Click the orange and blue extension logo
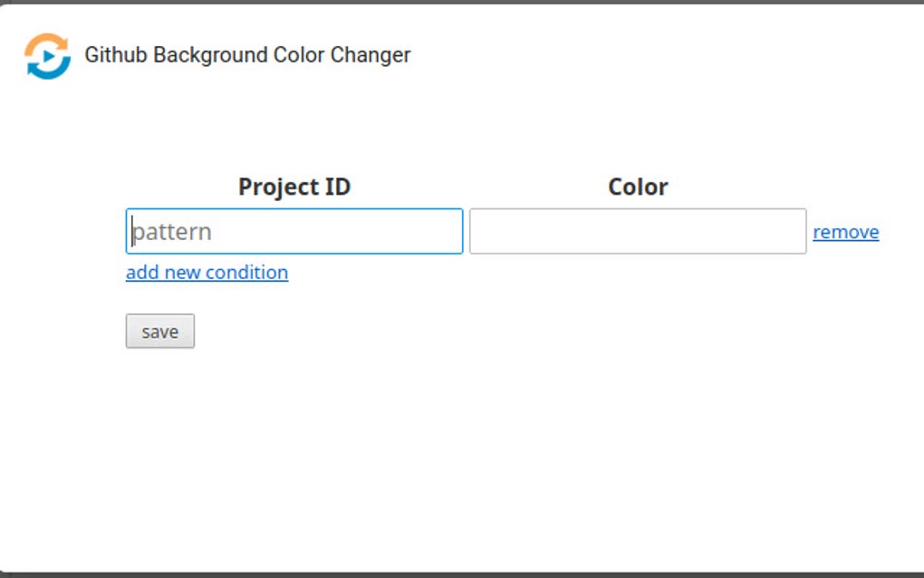924x578 pixels. (x=47, y=56)
